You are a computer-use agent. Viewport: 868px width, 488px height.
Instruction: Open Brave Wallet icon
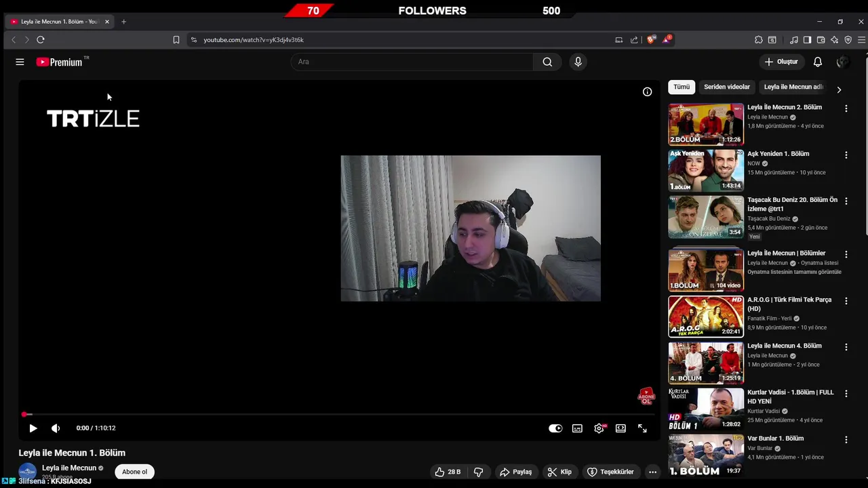coord(821,40)
